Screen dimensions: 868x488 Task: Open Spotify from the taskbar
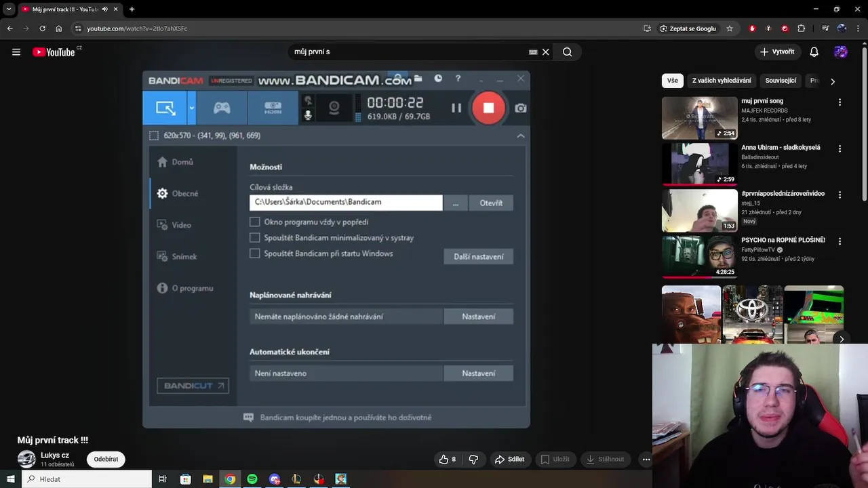click(x=252, y=479)
